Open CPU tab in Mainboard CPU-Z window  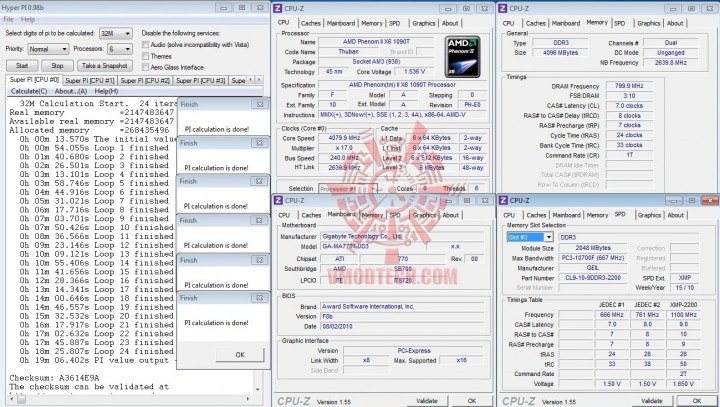[284, 215]
